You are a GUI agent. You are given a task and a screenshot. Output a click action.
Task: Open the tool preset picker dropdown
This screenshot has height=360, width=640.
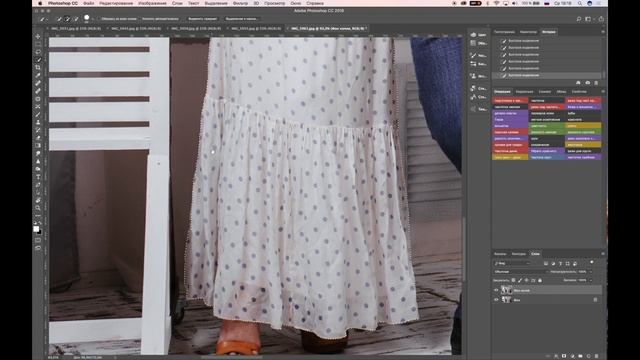click(43, 19)
